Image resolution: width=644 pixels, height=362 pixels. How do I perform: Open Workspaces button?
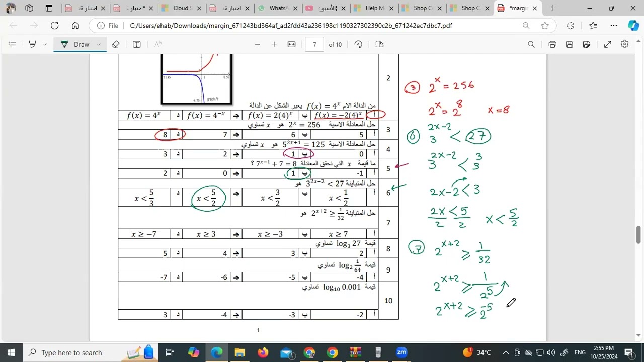click(29, 8)
